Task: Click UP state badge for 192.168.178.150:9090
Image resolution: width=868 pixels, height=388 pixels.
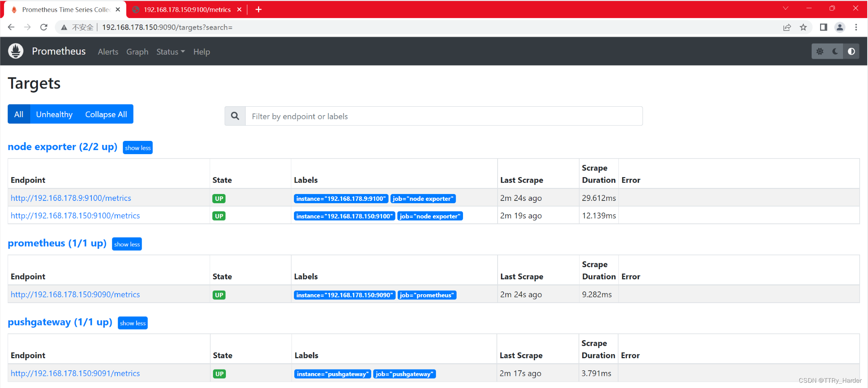Action: pos(219,295)
